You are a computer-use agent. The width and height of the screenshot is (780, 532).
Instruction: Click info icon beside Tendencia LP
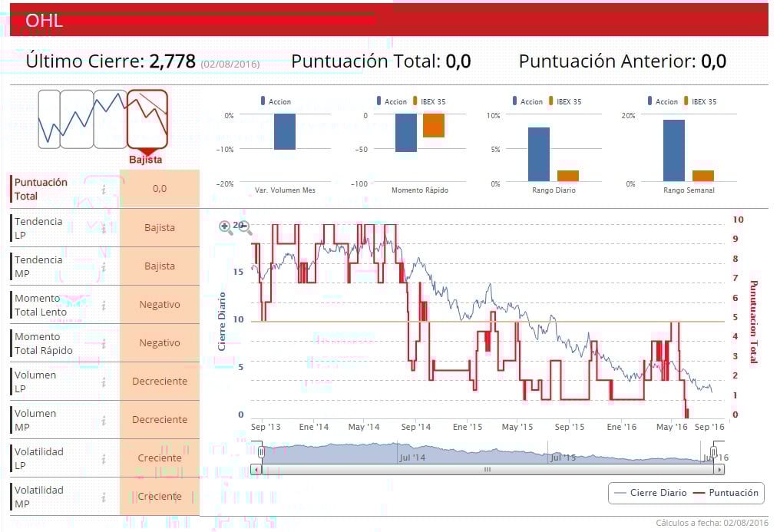[104, 228]
